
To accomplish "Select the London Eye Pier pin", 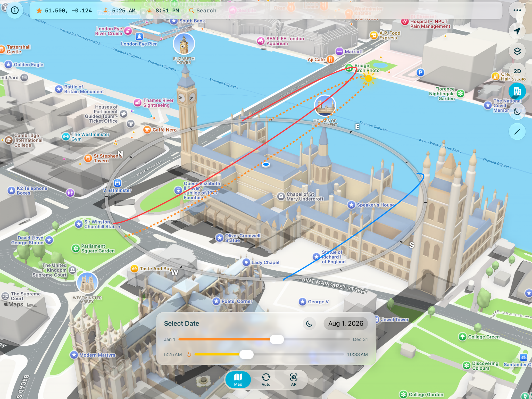I will click(x=139, y=36).
